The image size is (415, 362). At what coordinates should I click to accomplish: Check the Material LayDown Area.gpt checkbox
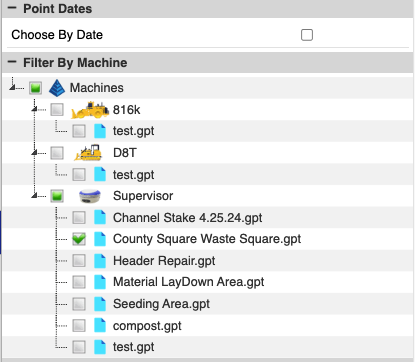coord(79,282)
